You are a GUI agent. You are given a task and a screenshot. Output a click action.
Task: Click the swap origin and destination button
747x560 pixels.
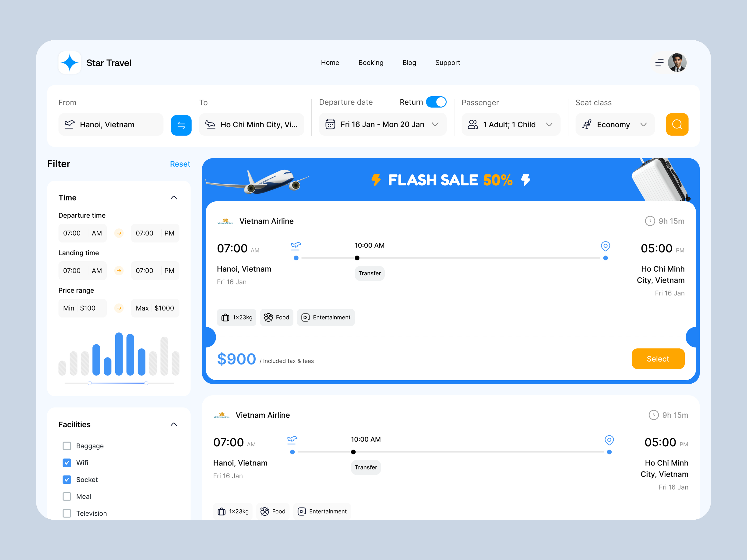pos(181,125)
